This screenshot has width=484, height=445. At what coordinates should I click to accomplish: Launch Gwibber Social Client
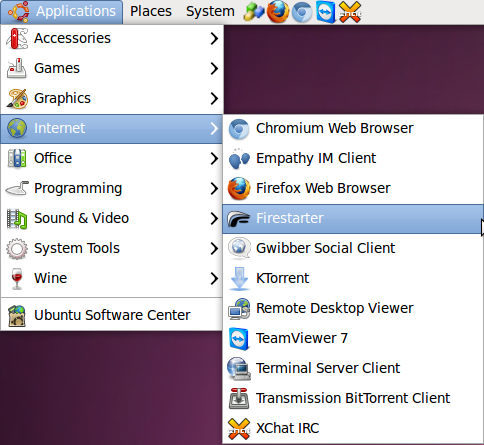click(353, 249)
